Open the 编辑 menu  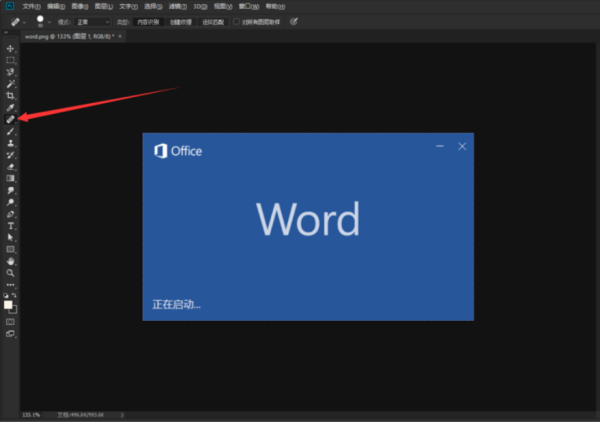pos(56,7)
